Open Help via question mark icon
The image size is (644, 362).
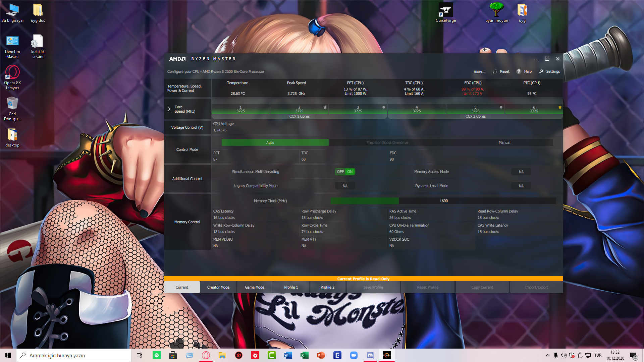click(x=519, y=71)
